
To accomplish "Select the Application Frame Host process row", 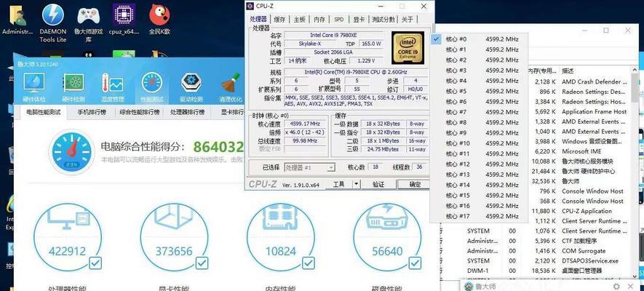I will 579,111.
